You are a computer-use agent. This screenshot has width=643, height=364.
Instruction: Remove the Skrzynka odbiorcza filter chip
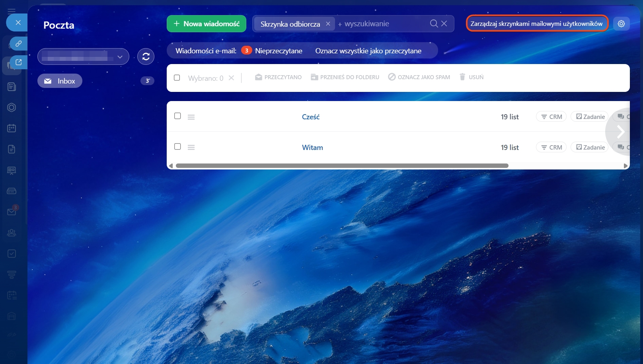328,23
